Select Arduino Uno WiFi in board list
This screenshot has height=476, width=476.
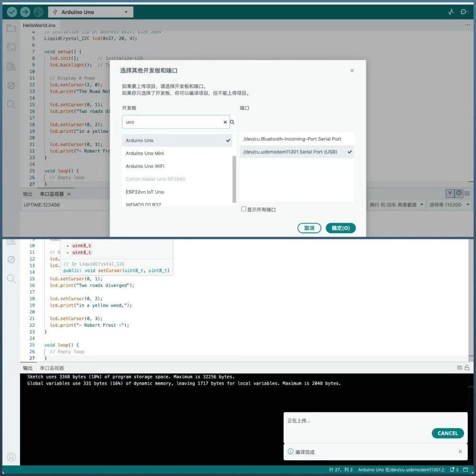point(177,166)
